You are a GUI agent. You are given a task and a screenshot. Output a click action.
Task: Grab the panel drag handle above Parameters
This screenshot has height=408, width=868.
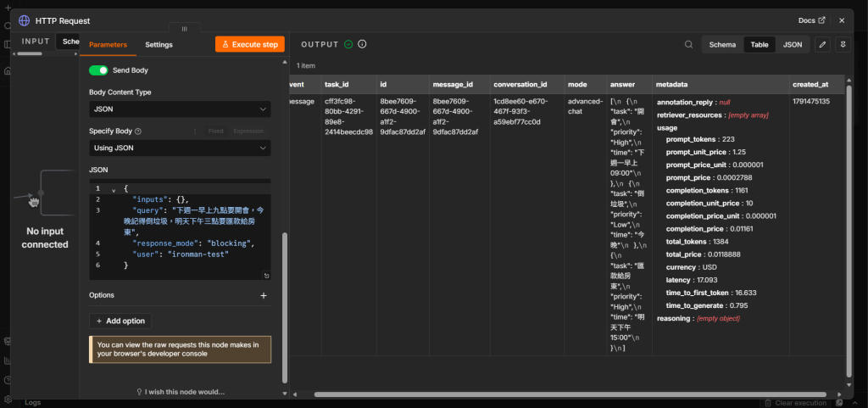pyautogui.click(x=184, y=29)
